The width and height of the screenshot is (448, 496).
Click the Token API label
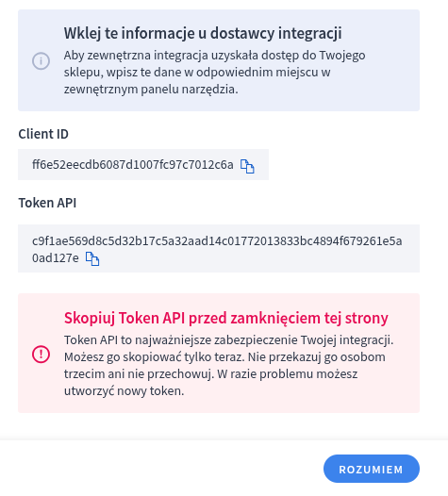(47, 203)
